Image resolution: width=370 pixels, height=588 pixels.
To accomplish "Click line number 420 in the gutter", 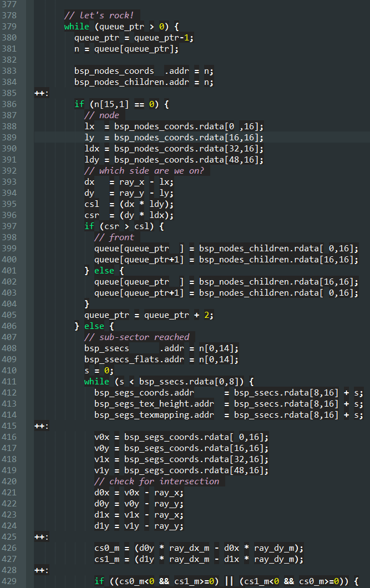I will [x=9, y=481].
